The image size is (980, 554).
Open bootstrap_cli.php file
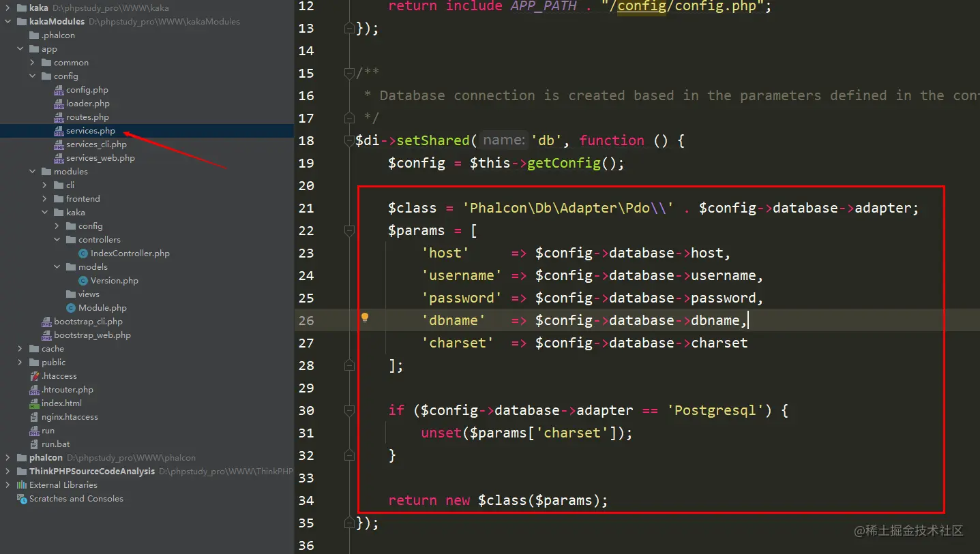point(88,322)
